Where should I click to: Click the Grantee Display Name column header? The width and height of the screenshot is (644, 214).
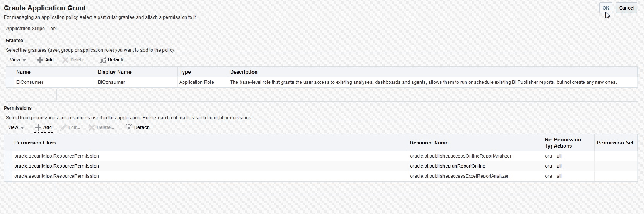coord(114,72)
